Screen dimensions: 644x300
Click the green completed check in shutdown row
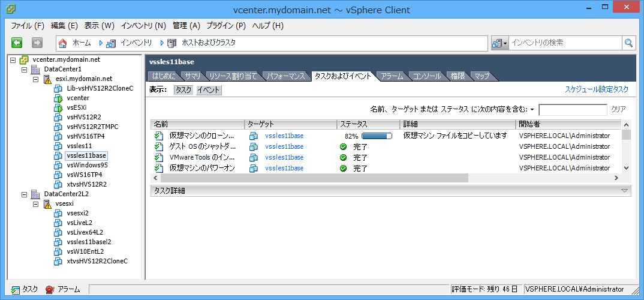344,147
